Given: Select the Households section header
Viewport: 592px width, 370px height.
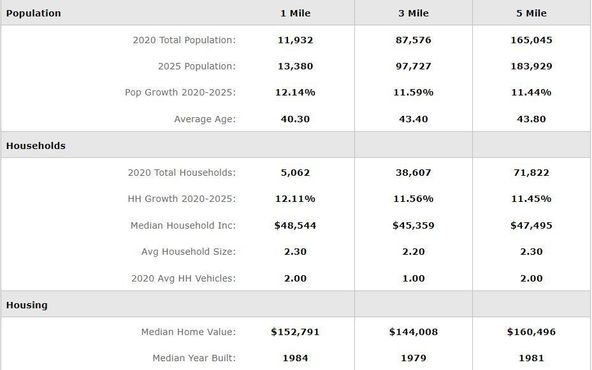Looking at the screenshot, I should pos(35,146).
